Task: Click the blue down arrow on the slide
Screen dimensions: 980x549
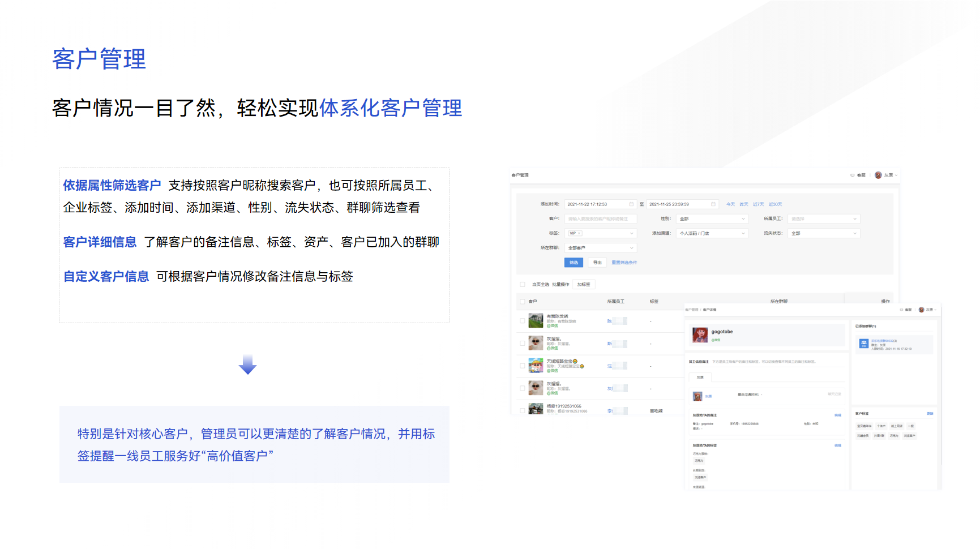Action: [x=247, y=365]
